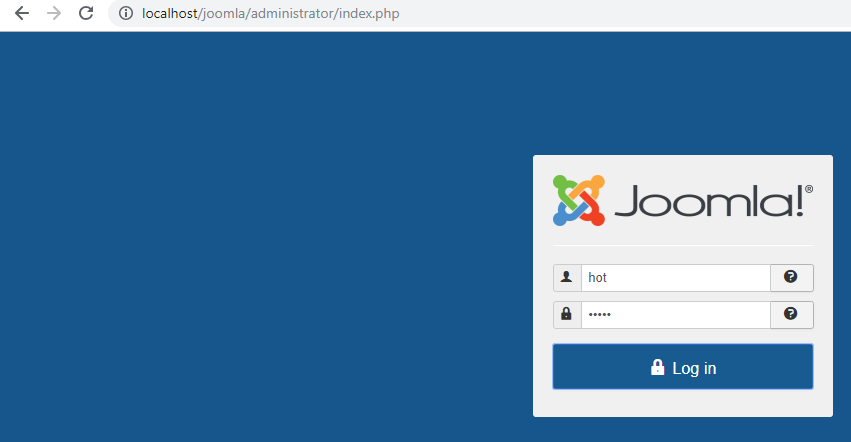851x442 pixels.
Task: Click the padlock icon inside Log in button
Action: pyautogui.click(x=658, y=368)
